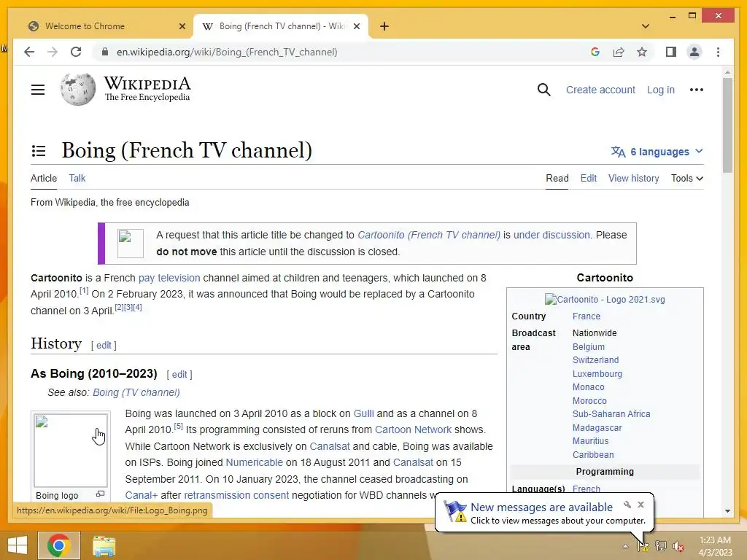The height and width of the screenshot is (560, 747).
Task: Click citation reference [1]
Action: click(x=84, y=290)
